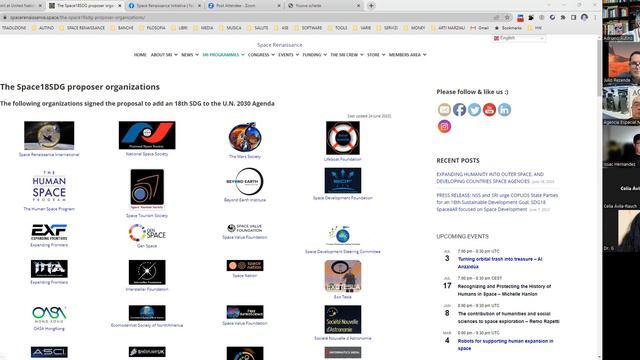
Task: Click the browser address bar
Action: point(245,18)
